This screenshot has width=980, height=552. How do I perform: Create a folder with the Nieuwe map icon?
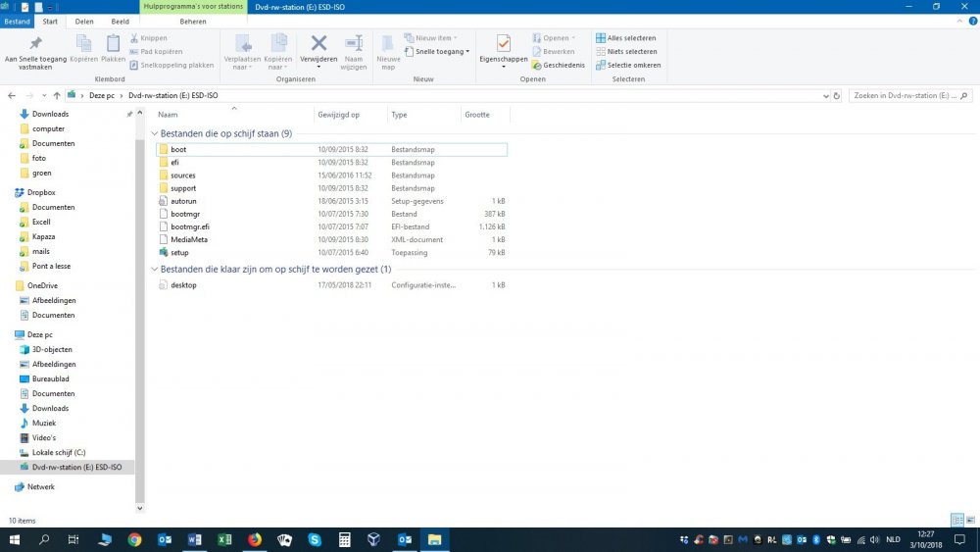click(388, 44)
